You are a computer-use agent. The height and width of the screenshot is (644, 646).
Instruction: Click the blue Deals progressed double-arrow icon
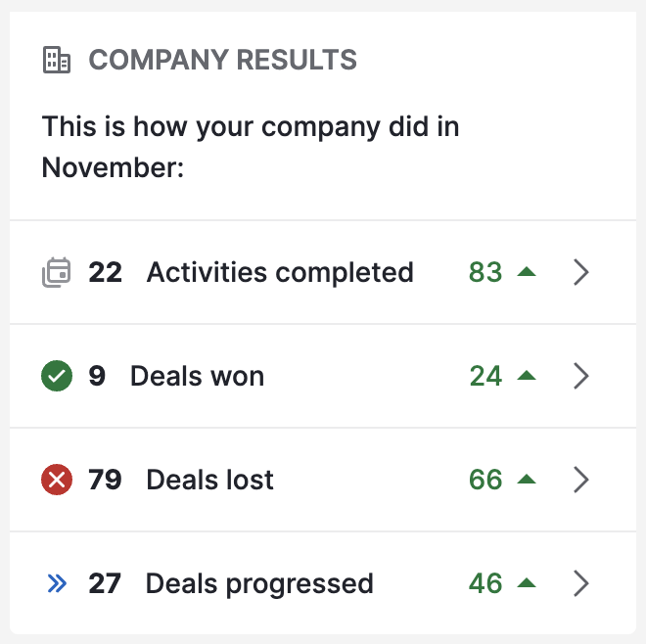click(x=57, y=583)
